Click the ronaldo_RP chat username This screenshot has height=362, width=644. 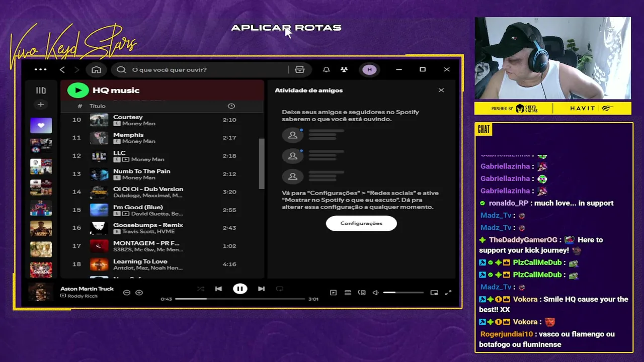point(509,203)
